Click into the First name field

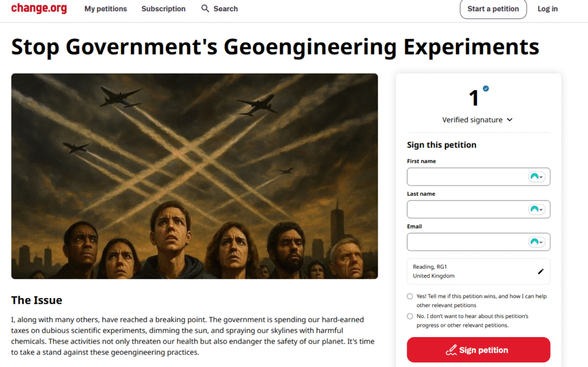pos(465,177)
